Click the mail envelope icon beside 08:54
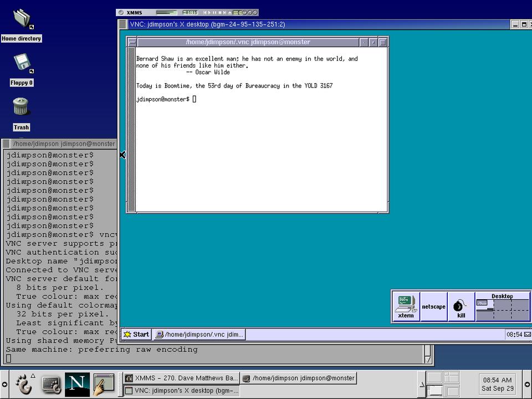Viewport: 532px width, 399px height. click(527, 334)
